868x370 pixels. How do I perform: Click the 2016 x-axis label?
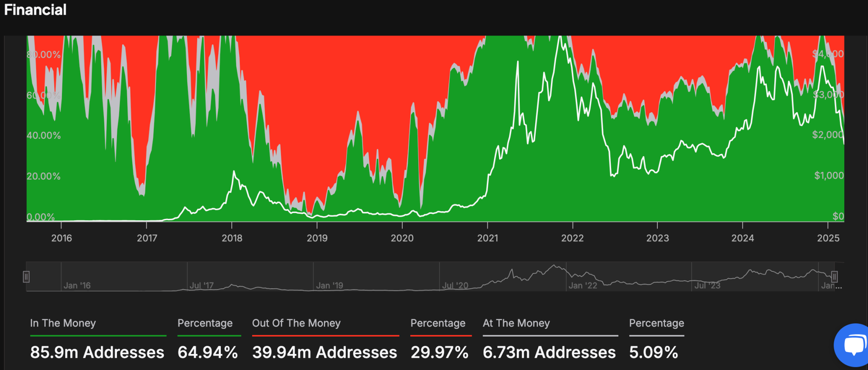(61, 238)
